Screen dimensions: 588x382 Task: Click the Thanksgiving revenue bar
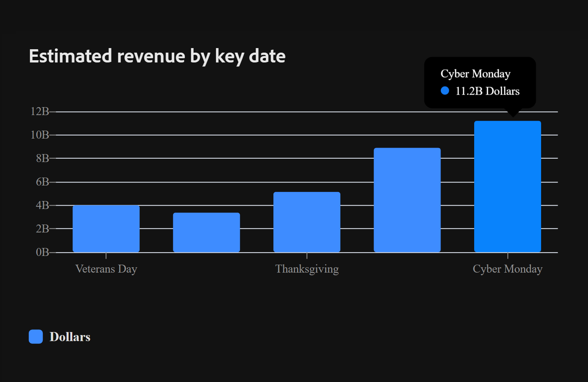click(307, 222)
